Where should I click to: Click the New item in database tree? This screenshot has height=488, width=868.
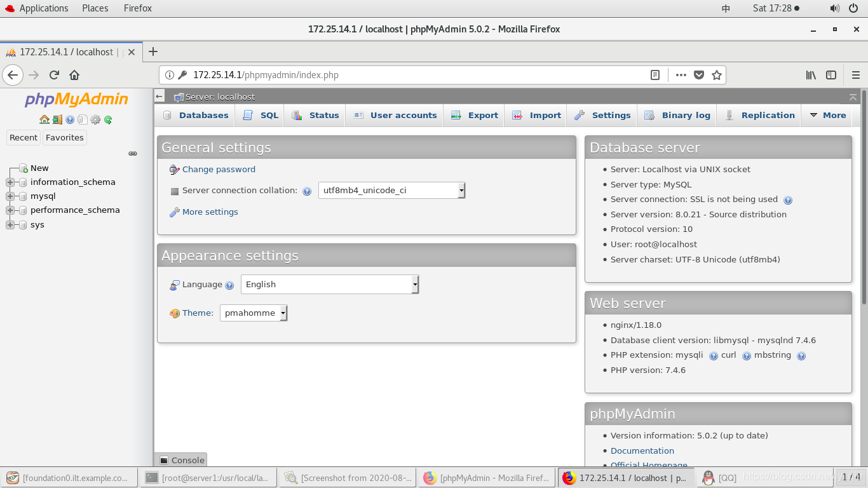point(39,168)
